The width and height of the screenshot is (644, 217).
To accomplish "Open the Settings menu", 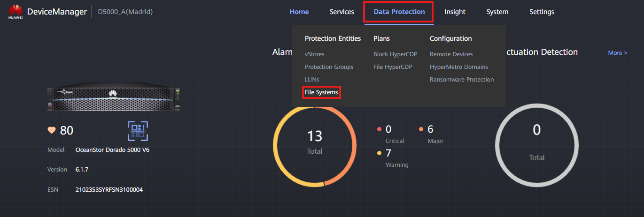I will click(x=541, y=12).
